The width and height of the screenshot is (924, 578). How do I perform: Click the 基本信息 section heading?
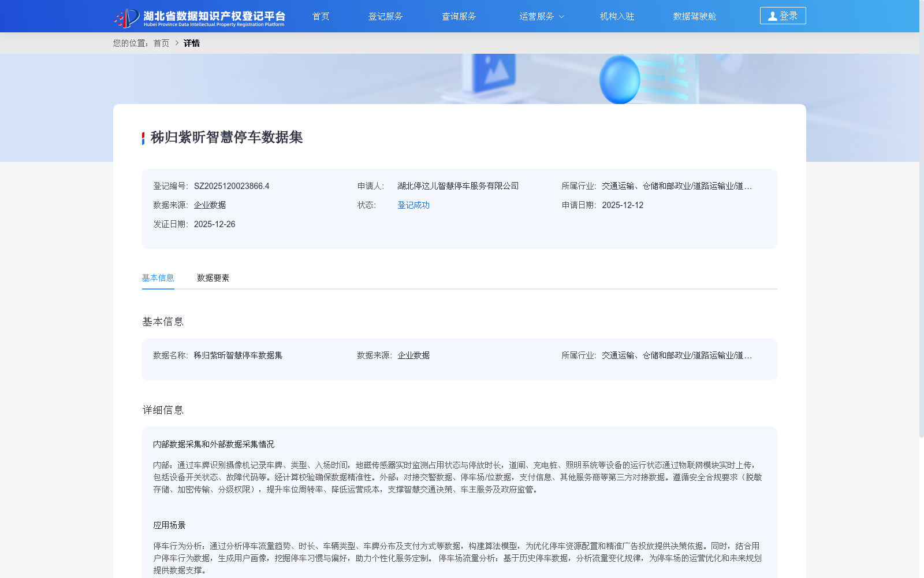tap(163, 322)
